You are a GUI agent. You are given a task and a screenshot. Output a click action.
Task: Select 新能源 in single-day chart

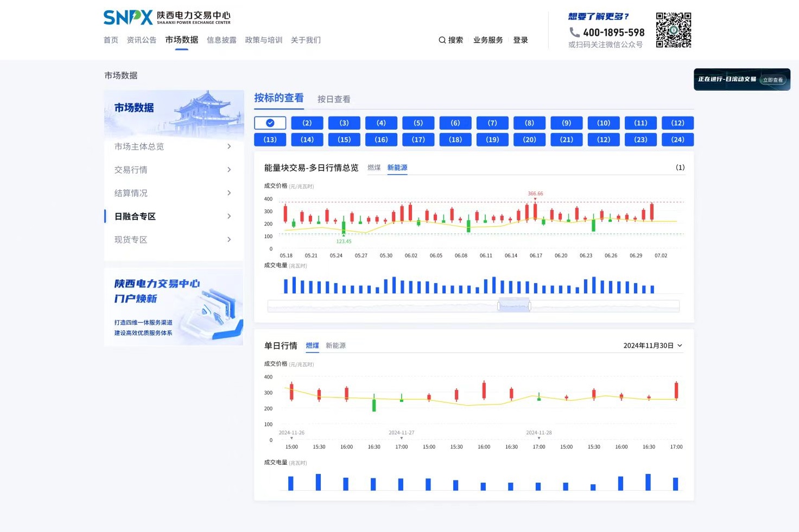[335, 345]
